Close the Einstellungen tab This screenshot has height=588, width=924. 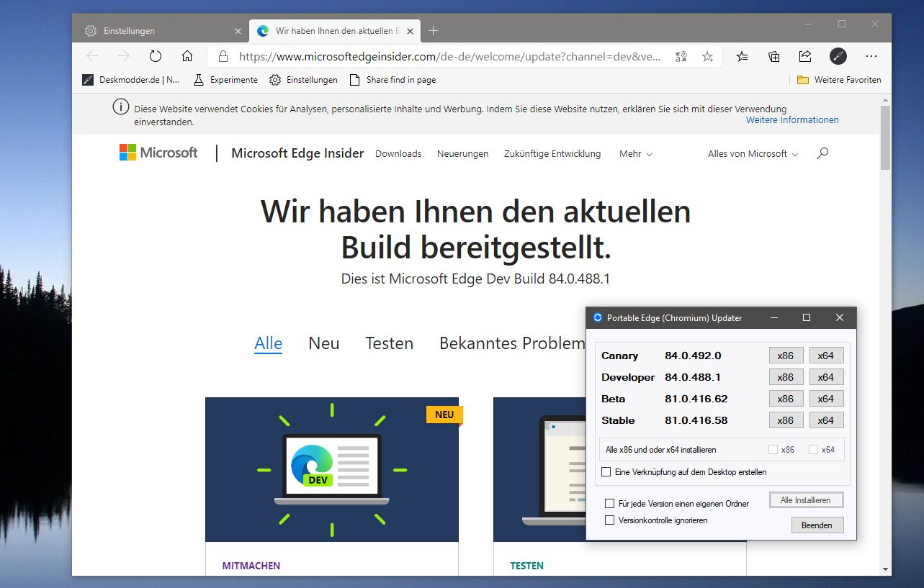pyautogui.click(x=238, y=31)
